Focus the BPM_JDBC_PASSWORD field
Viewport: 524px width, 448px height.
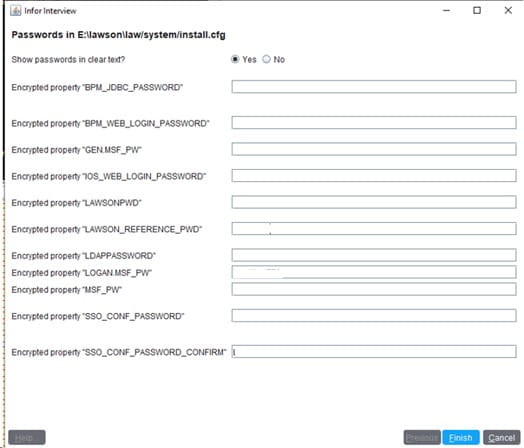click(374, 87)
